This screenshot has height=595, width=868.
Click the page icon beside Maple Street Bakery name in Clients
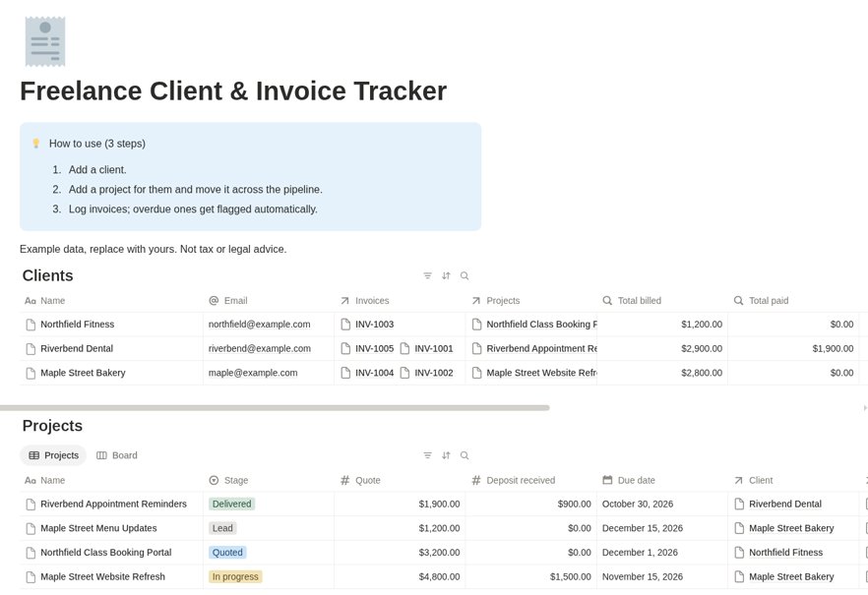[31, 374]
